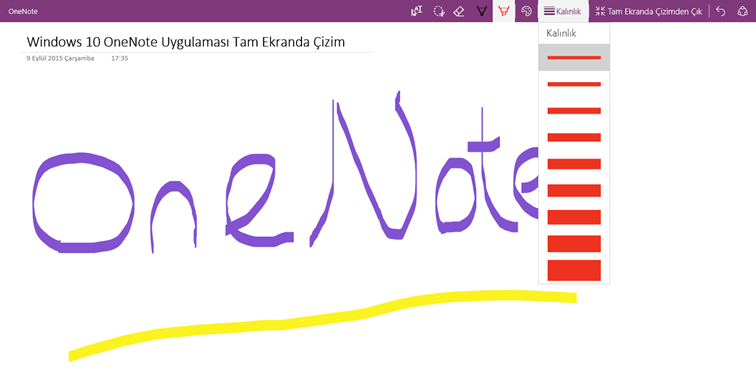Select the fifth thickness option
756x389 pixels.
[574, 164]
